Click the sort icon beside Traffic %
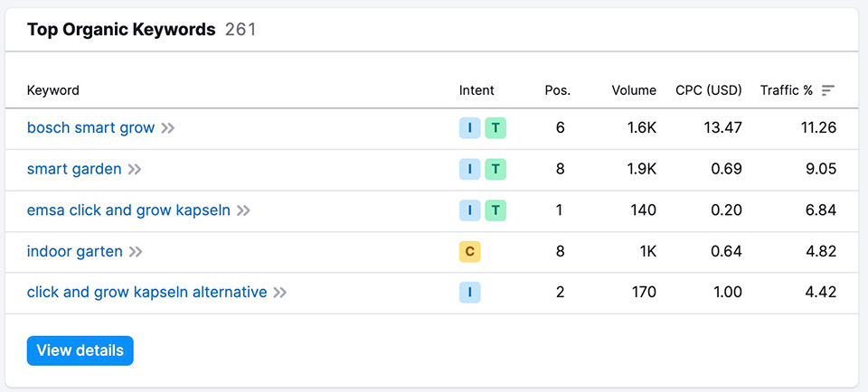The width and height of the screenshot is (868, 392). [x=828, y=90]
